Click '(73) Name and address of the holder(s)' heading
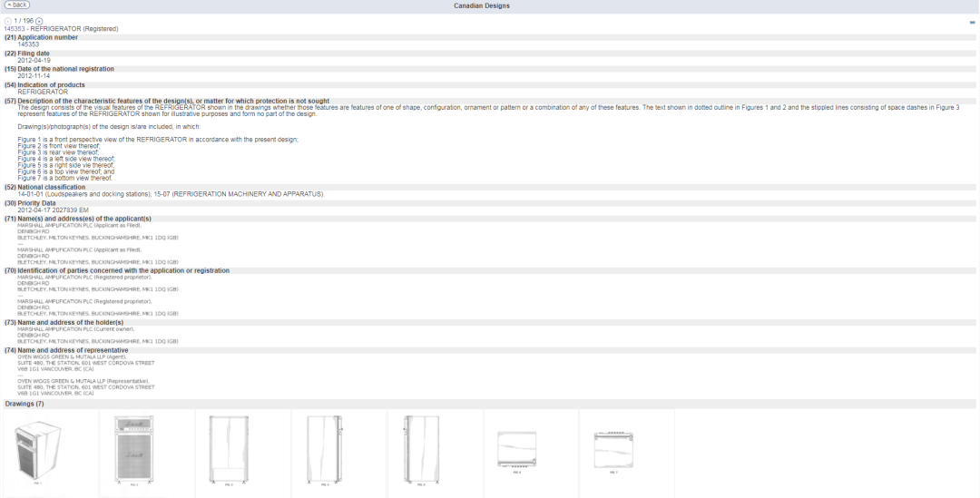 [x=64, y=322]
